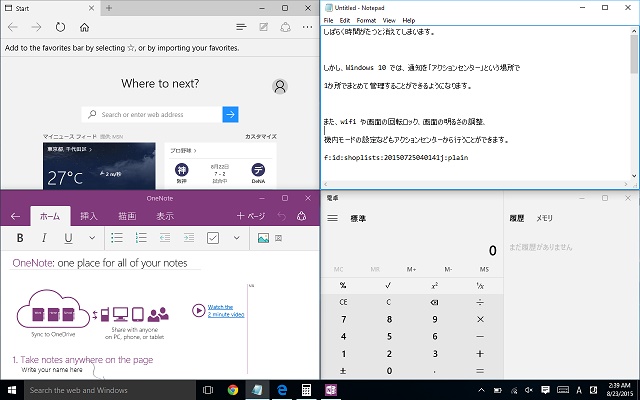Open the Edge Hub panel
Viewport: 640px width, 400px height.
click(241, 27)
